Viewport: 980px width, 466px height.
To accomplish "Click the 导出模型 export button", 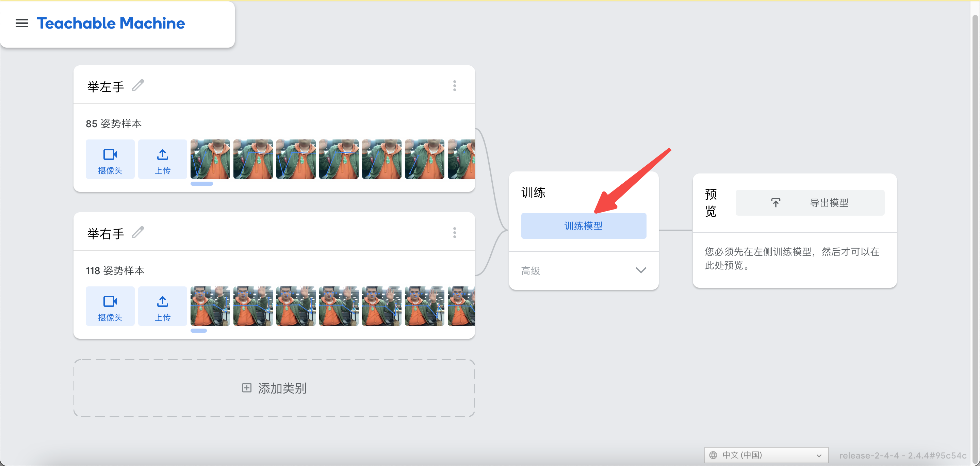I will (810, 203).
